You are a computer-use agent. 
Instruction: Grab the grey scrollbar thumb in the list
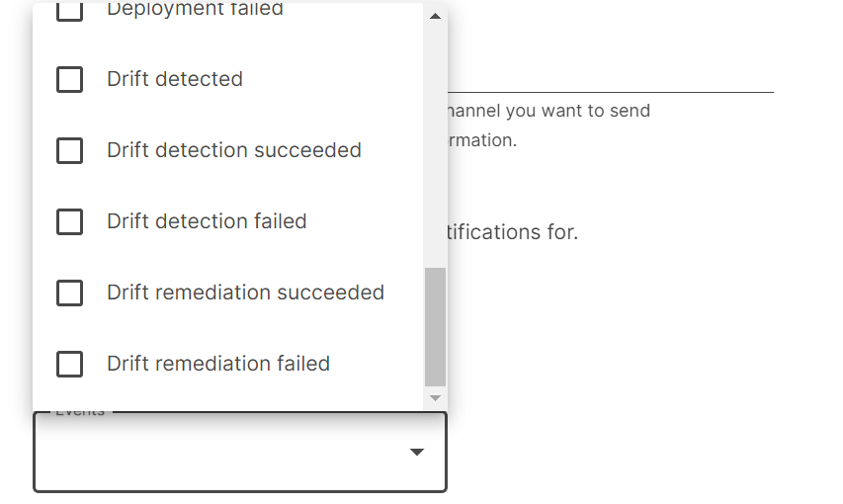(436, 326)
